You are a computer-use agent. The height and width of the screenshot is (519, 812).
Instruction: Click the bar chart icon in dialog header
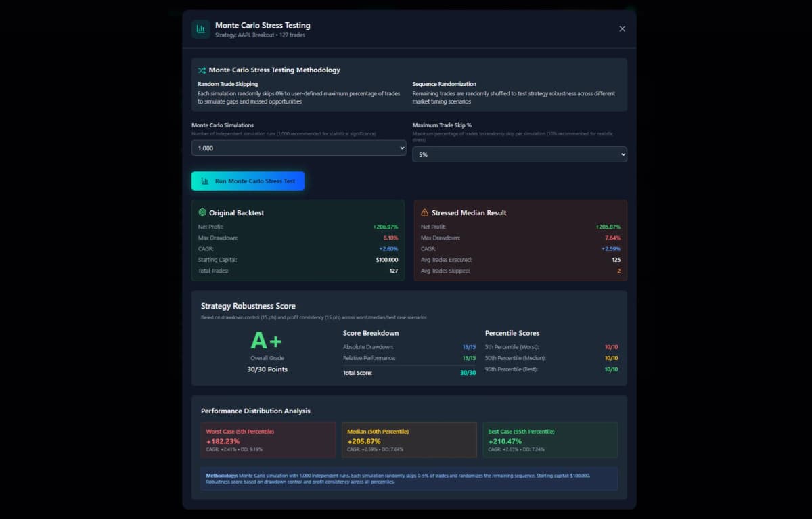(200, 29)
